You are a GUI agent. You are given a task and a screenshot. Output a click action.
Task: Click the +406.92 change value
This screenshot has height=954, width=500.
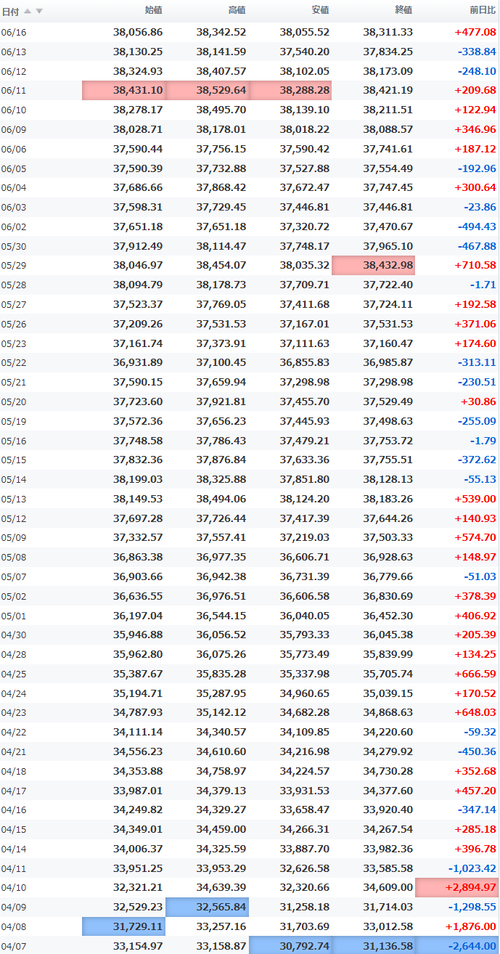tap(475, 616)
